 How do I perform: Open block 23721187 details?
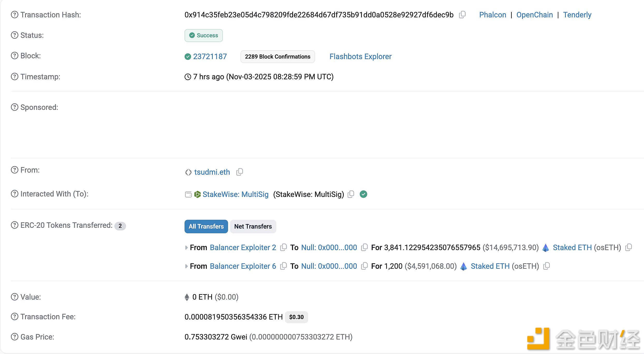point(210,56)
